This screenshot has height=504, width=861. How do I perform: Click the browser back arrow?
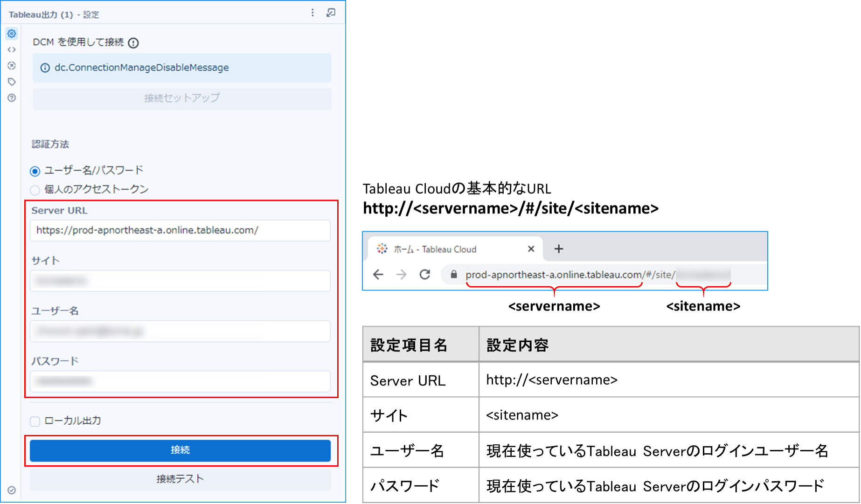pos(378,275)
